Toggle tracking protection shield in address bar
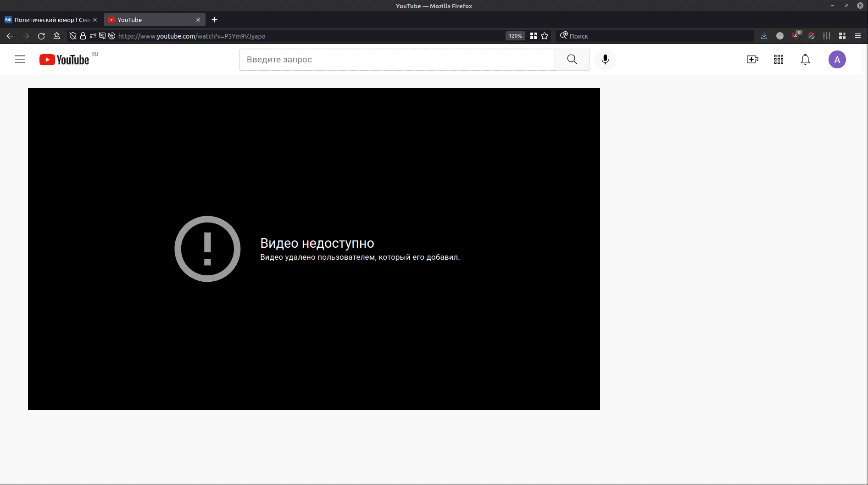Image resolution: width=868 pixels, height=485 pixels. coord(72,36)
